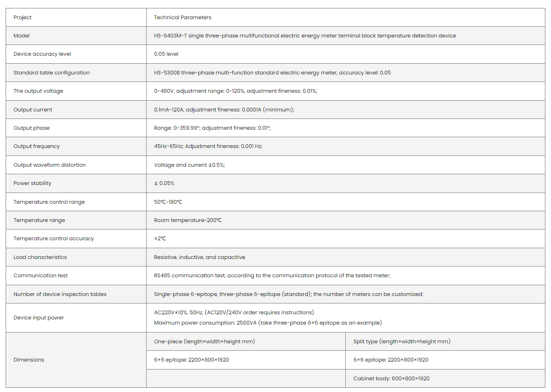The image size is (551, 392).
Task: Click the "Device accuracy level" row label
Action: [42, 54]
